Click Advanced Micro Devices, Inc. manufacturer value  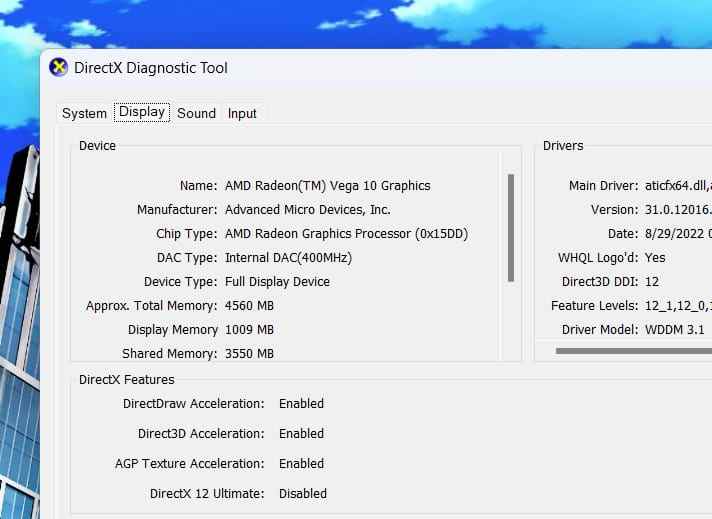[x=308, y=210]
